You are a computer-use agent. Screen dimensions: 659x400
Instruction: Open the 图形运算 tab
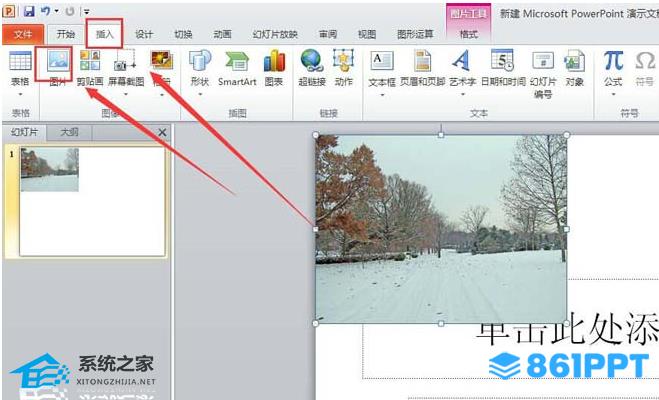click(415, 34)
